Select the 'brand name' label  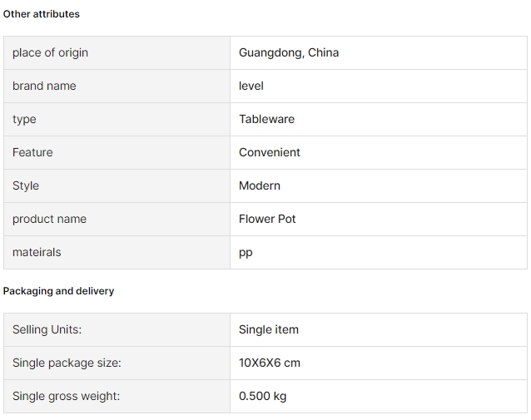[44, 86]
